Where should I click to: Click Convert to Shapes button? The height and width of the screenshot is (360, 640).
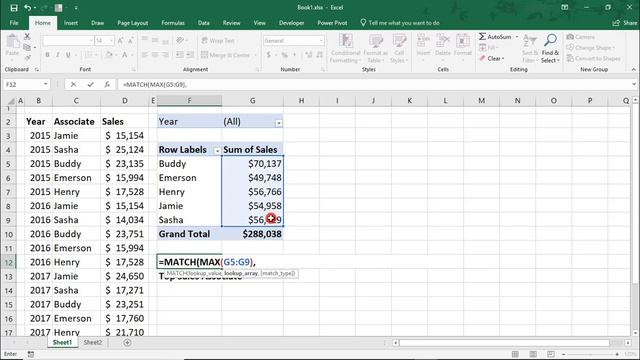(x=593, y=58)
